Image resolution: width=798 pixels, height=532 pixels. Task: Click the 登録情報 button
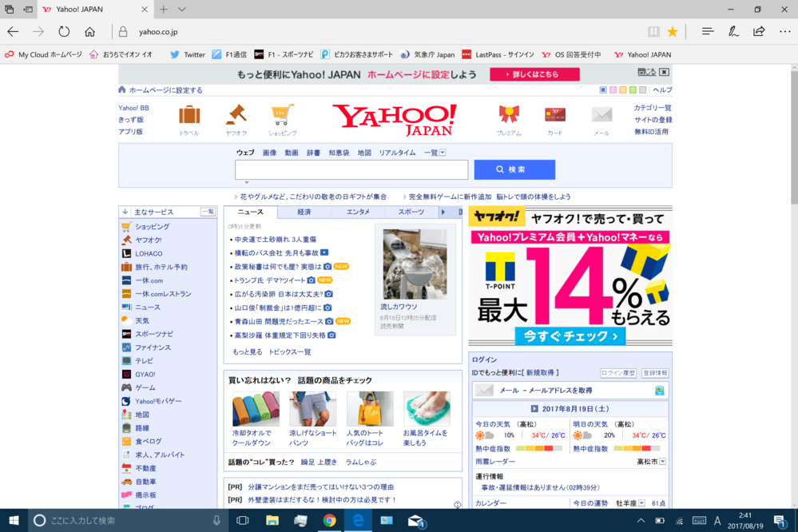click(x=655, y=373)
